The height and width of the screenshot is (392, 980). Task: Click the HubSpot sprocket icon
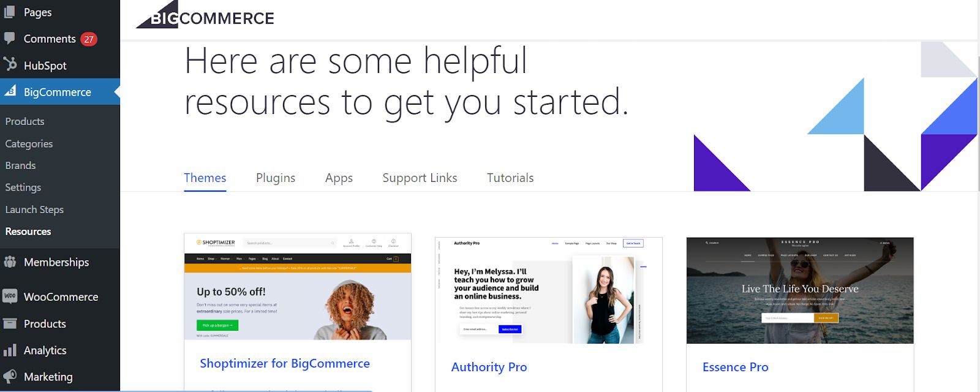[x=10, y=64]
